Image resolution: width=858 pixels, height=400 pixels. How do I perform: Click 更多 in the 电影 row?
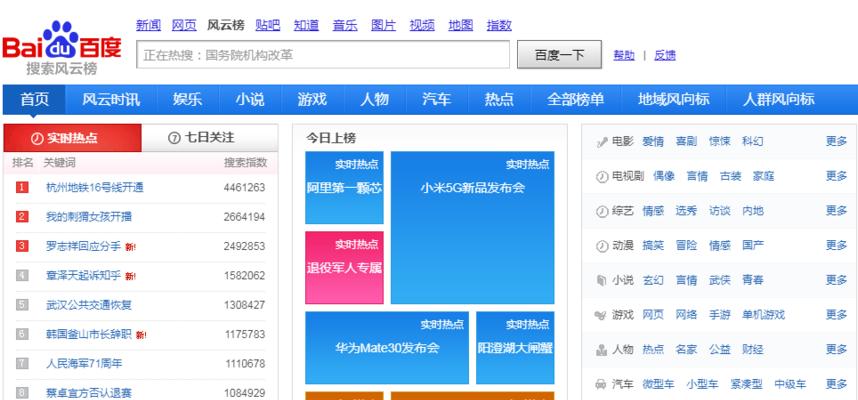[836, 141]
